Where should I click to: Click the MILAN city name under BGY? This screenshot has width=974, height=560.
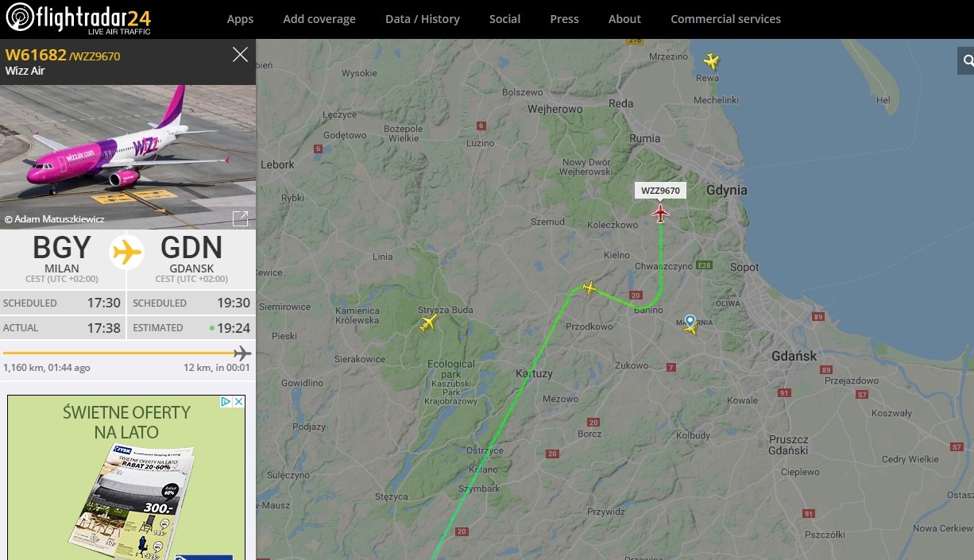61,268
